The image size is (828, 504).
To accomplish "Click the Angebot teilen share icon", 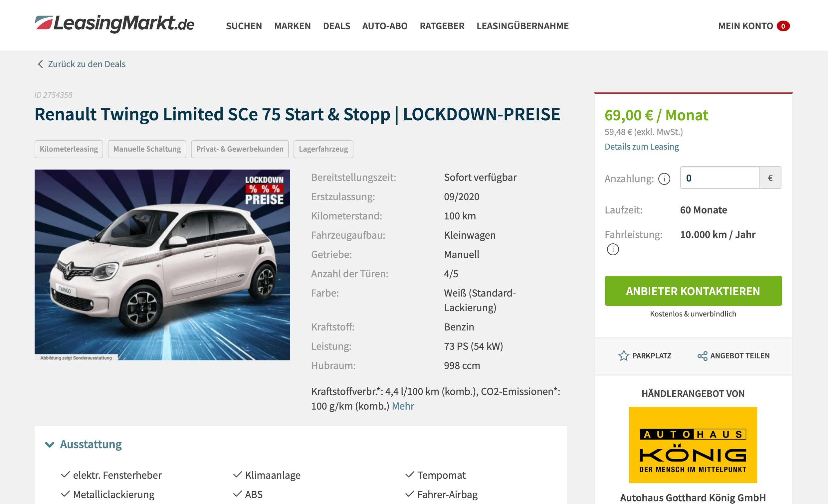I will [x=702, y=356].
